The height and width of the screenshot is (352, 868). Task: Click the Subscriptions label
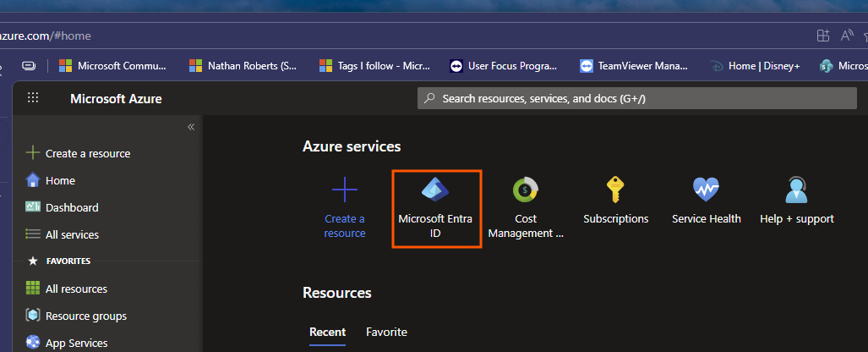coord(615,219)
